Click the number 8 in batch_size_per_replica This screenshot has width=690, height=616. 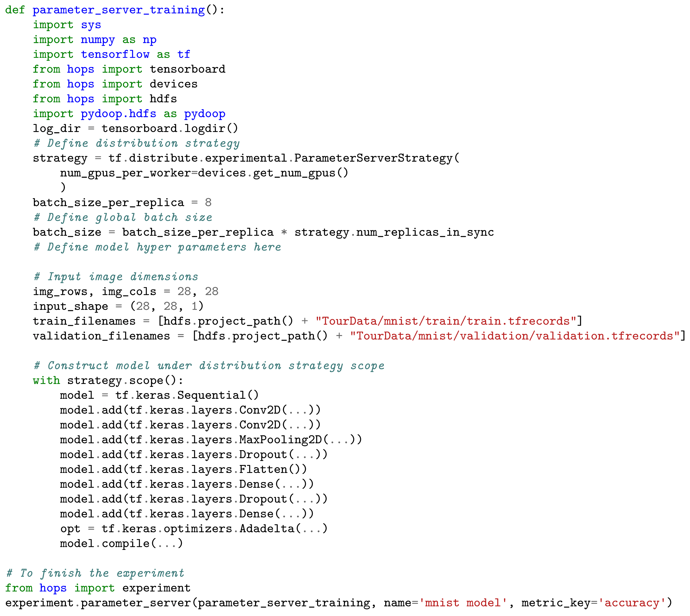click(208, 203)
